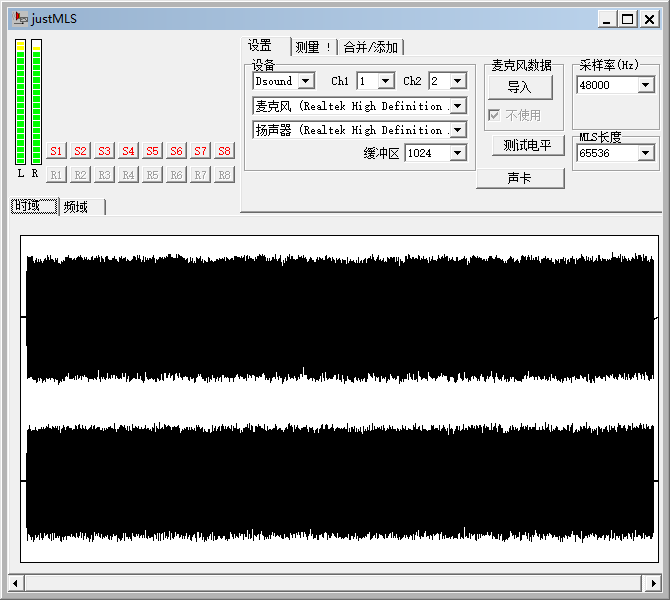Click the S1 slot button
The height and width of the screenshot is (600, 670).
pos(56,151)
